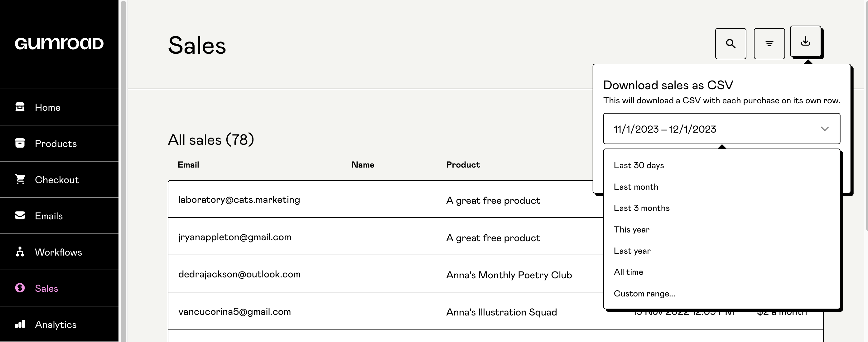This screenshot has width=868, height=342.
Task: Click the Home storefront icon
Action: point(20,107)
